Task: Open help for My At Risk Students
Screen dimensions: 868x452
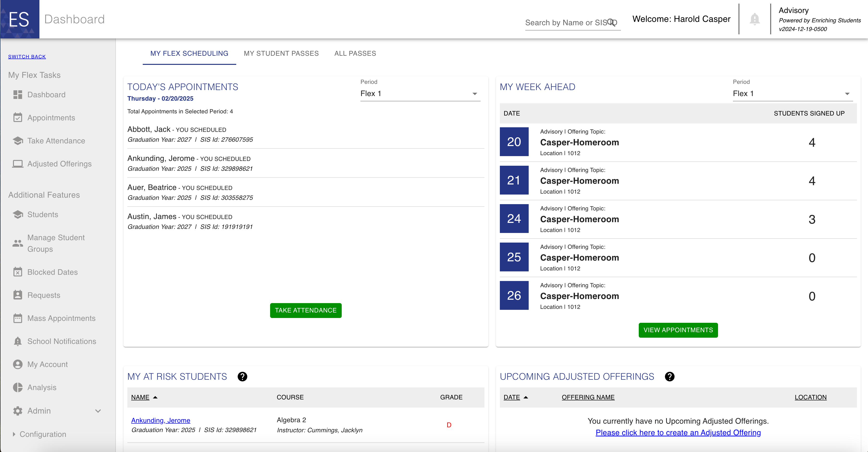Action: pyautogui.click(x=242, y=377)
